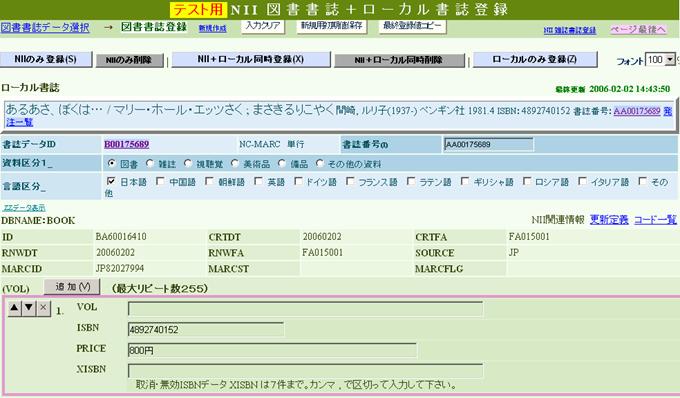Check the イタリア語 language checkbox
680x398 pixels.
pyautogui.click(x=582, y=181)
